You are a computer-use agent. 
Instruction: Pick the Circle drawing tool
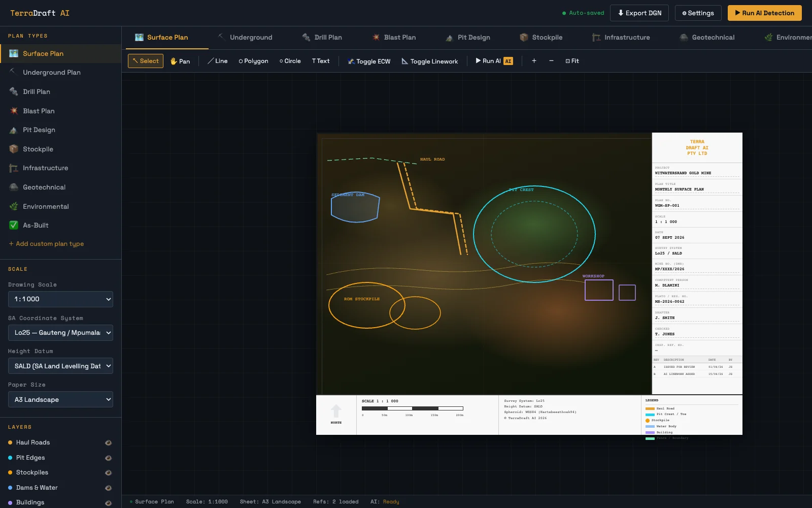(290, 61)
